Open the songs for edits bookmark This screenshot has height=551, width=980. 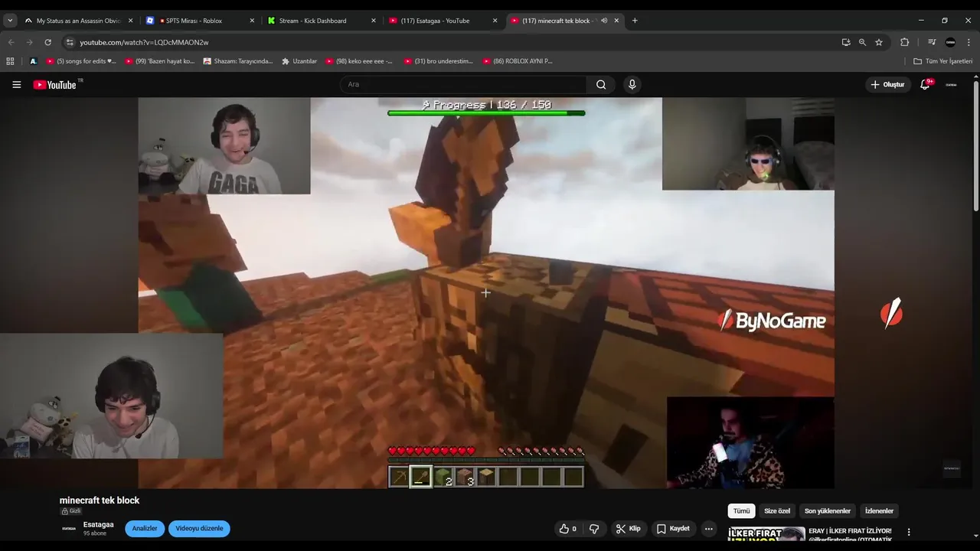[x=81, y=61]
